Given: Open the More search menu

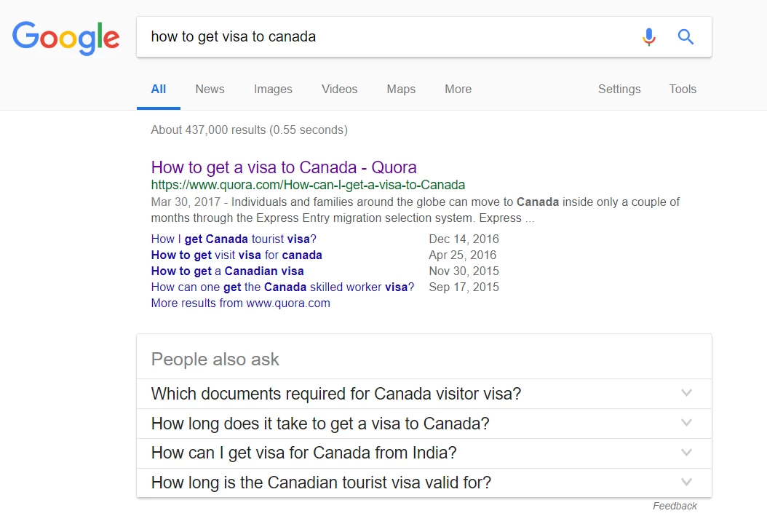Looking at the screenshot, I should (x=458, y=89).
